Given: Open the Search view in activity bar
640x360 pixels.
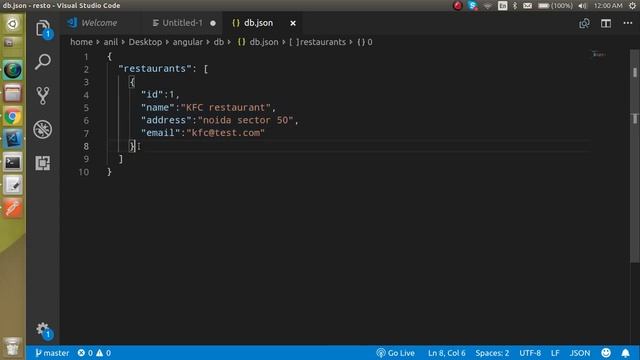Looking at the screenshot, I should pos(43,62).
